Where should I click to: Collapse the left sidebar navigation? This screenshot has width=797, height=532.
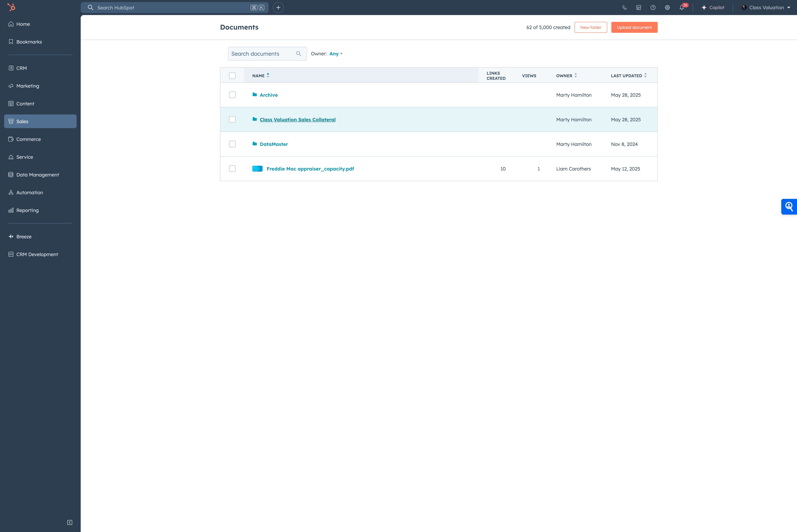point(70,522)
